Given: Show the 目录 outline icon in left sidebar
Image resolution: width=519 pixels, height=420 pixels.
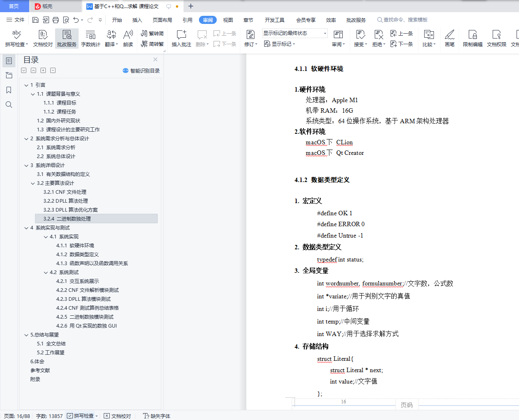Looking at the screenshot, I should (x=9, y=61).
